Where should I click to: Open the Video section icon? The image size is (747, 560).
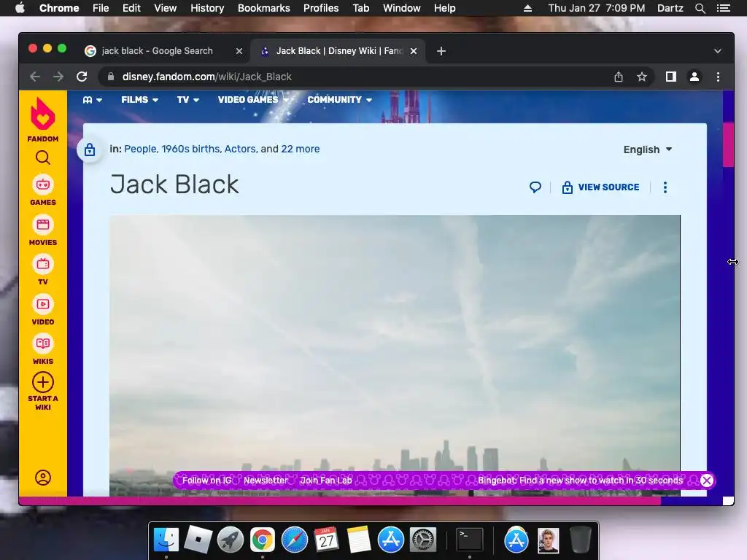coord(43,304)
